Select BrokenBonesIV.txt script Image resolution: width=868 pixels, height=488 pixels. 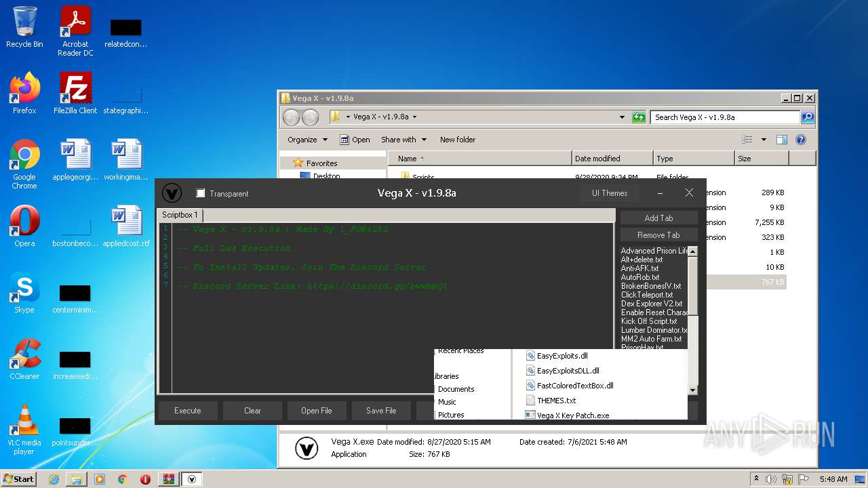(x=650, y=286)
